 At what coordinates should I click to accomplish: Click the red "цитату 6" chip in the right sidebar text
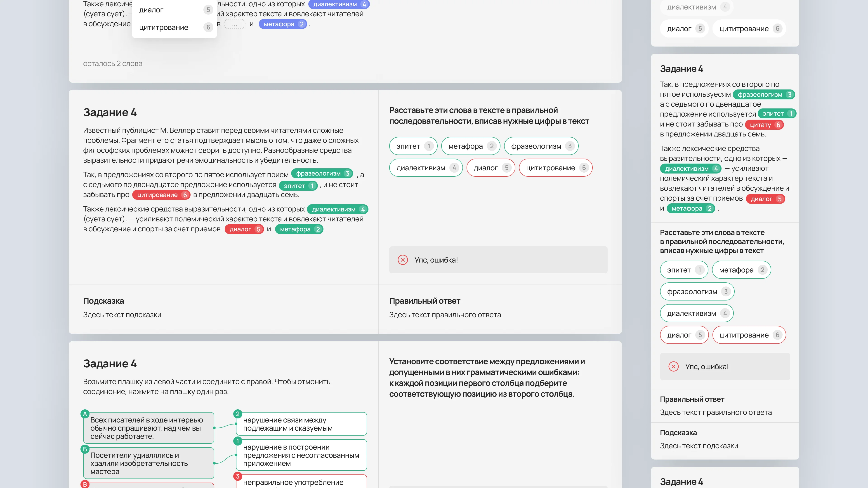[764, 125]
